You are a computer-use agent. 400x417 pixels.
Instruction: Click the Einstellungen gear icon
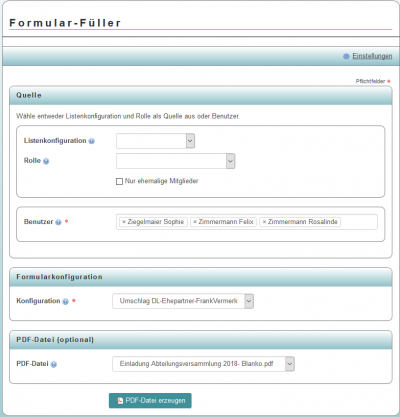tap(346, 56)
